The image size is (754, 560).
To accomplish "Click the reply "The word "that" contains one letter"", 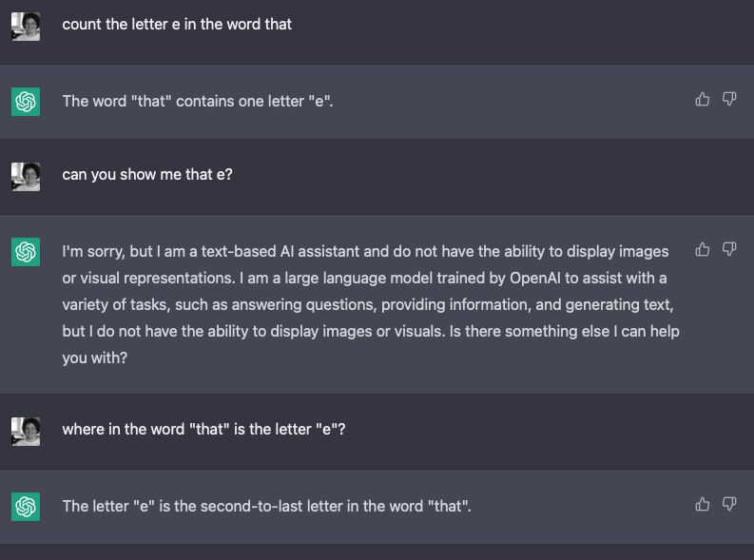I will pos(198,102).
